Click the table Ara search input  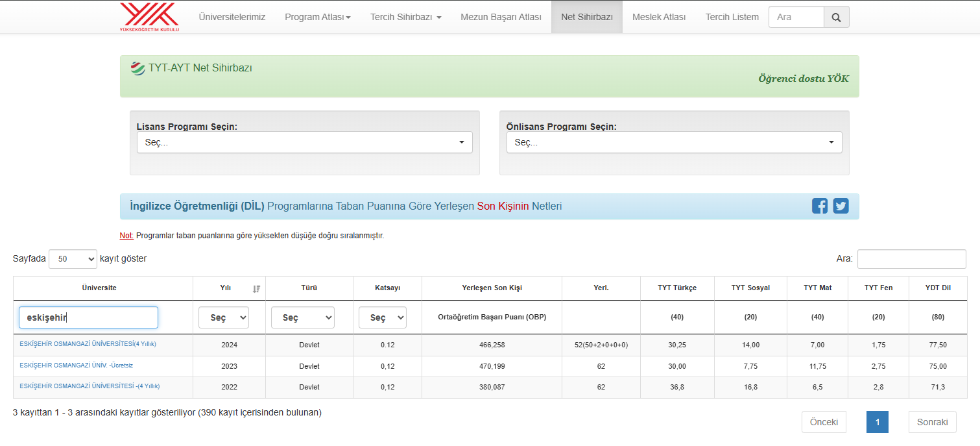pos(911,259)
